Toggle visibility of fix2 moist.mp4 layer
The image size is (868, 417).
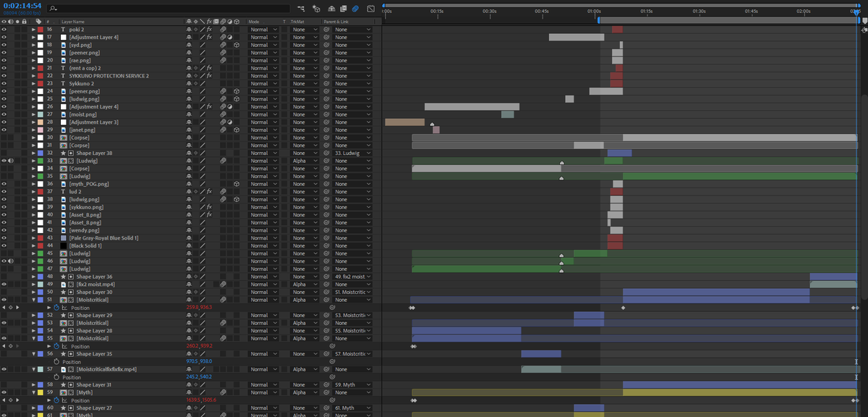tap(4, 285)
